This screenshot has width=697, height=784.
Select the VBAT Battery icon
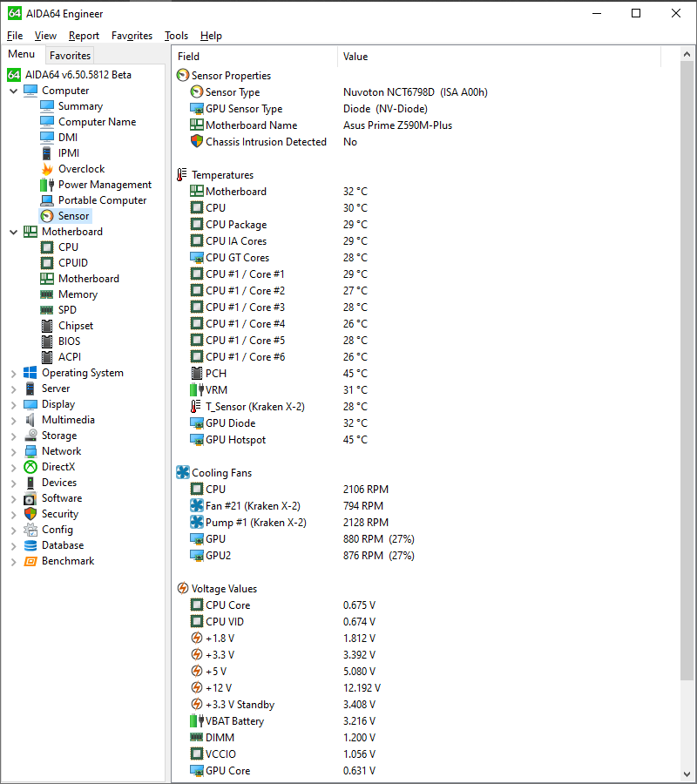point(197,720)
